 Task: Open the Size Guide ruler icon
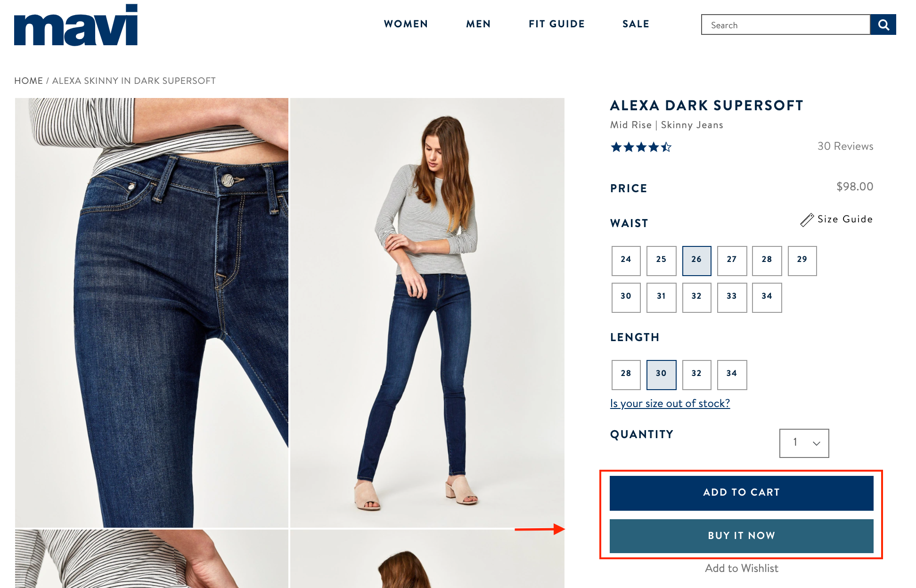pyautogui.click(x=807, y=220)
